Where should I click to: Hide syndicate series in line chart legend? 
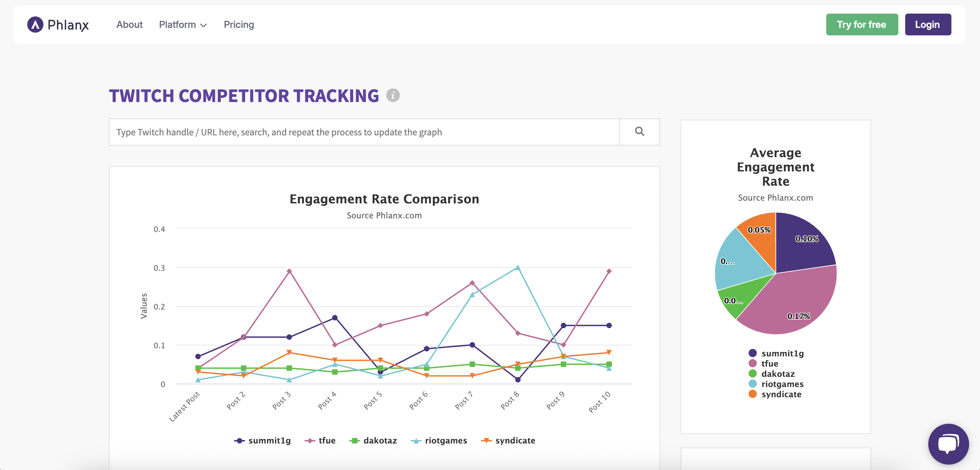[508, 440]
